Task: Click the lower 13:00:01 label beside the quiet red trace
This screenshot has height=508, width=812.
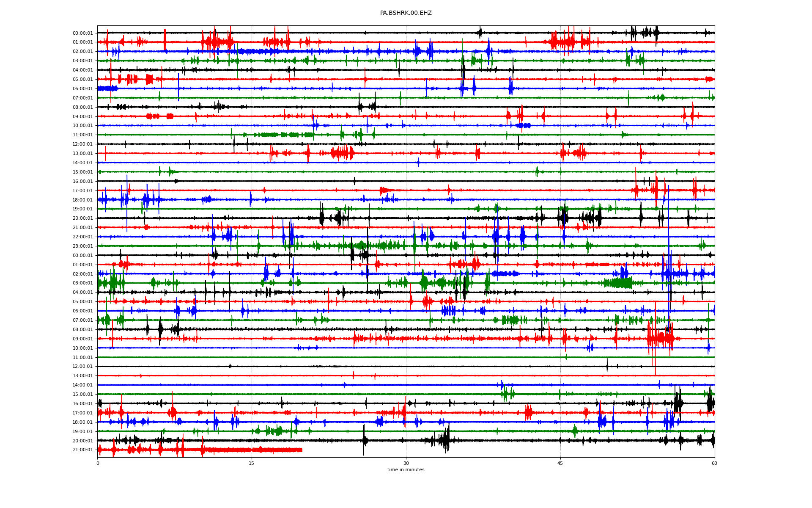Action: (x=82, y=376)
